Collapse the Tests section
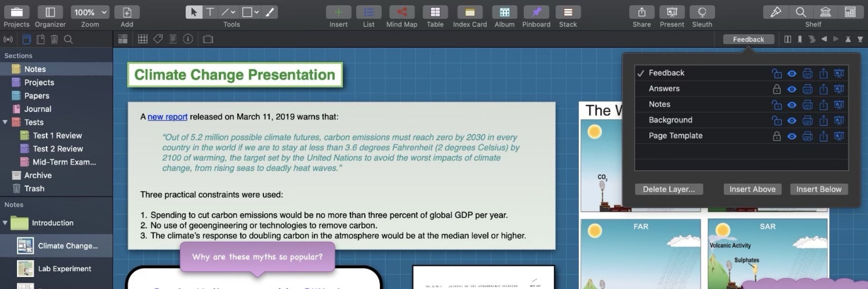This screenshot has width=868, height=289. tap(5, 122)
